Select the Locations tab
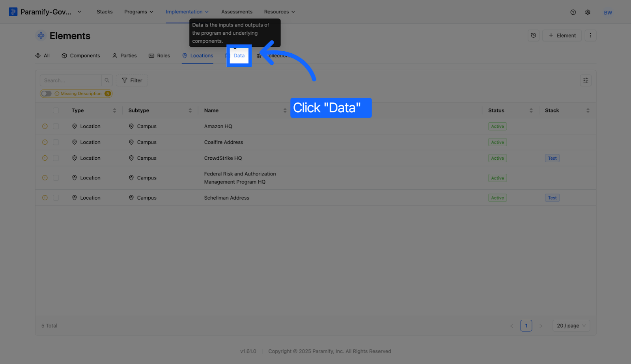Image resolution: width=631 pixels, height=364 pixels. coord(198,56)
